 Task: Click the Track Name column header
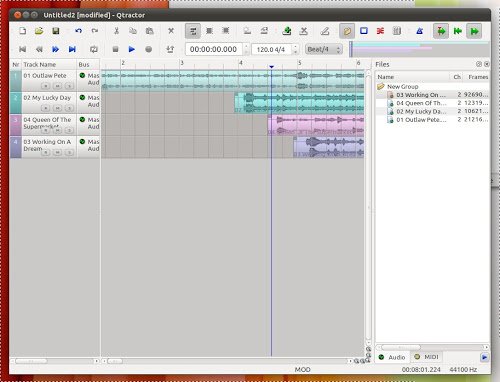(49, 64)
